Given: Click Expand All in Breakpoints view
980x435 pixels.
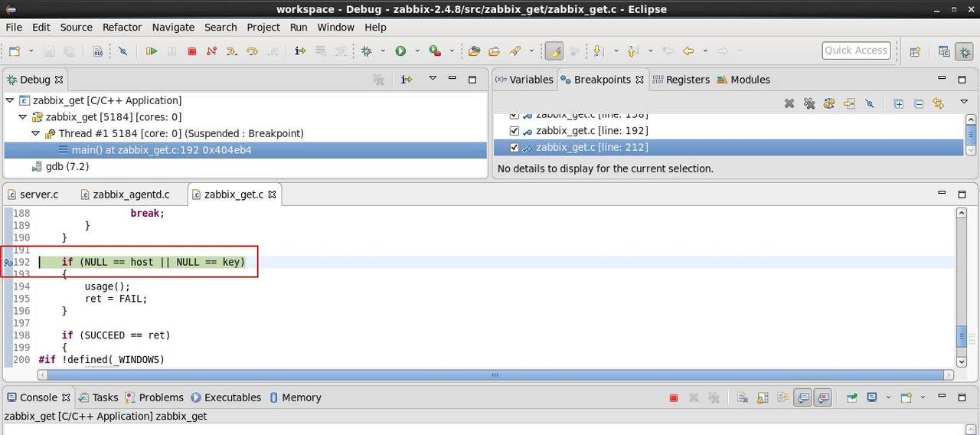Looking at the screenshot, I should (899, 103).
